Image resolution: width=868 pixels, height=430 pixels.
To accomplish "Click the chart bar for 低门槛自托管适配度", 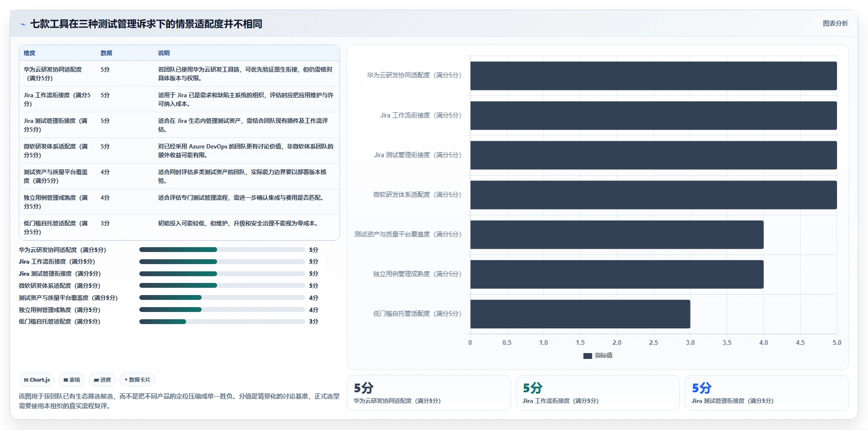I will pyautogui.click(x=580, y=314).
